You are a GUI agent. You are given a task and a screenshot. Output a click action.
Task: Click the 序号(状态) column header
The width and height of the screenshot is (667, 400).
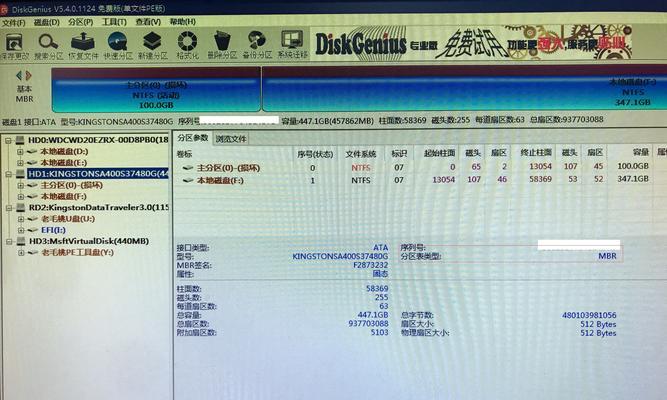(x=315, y=154)
